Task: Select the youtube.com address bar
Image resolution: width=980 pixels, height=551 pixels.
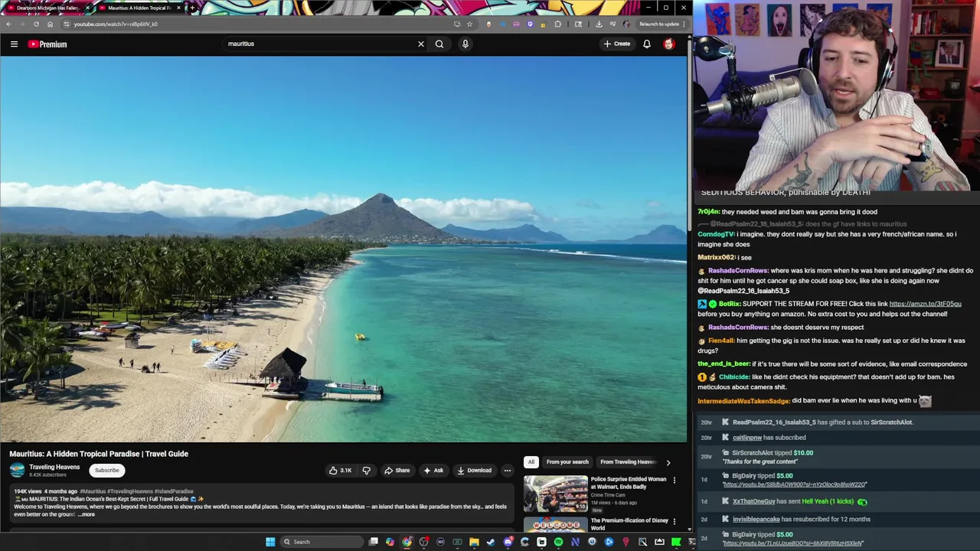Action: [260, 24]
